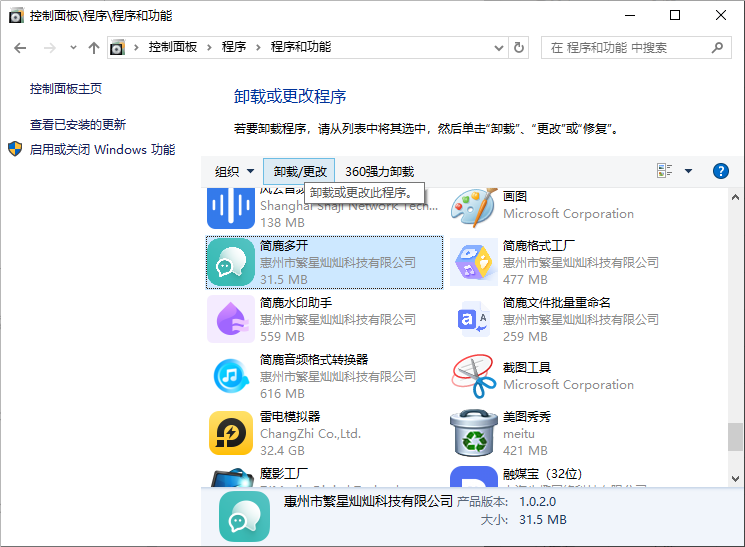The width and height of the screenshot is (745, 547).
Task: Expand chevron after 控制面板 in breadcrumb
Action: click(x=209, y=48)
